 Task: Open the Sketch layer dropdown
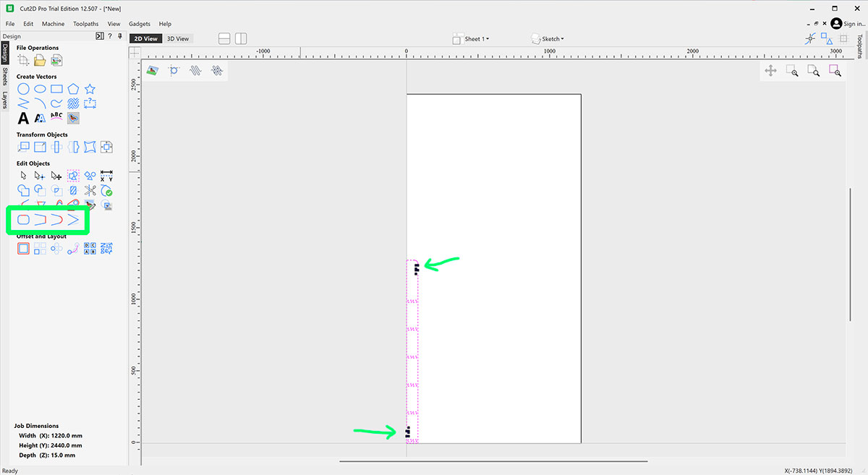point(548,38)
